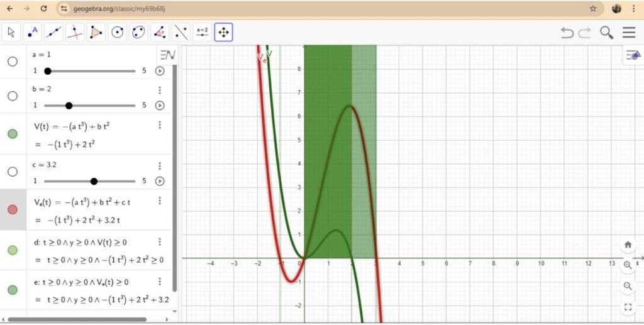Toggle visibility of function V(t)
Screen dimensions: 644x325
(x=13, y=134)
